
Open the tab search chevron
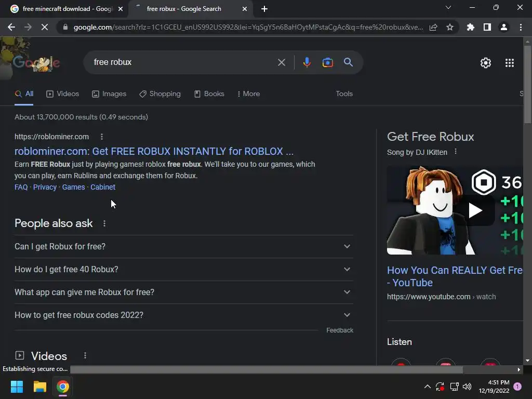click(x=448, y=7)
